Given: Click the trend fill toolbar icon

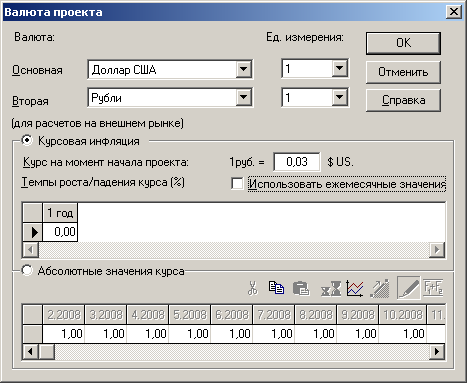Looking at the screenshot, I should 380,289.
